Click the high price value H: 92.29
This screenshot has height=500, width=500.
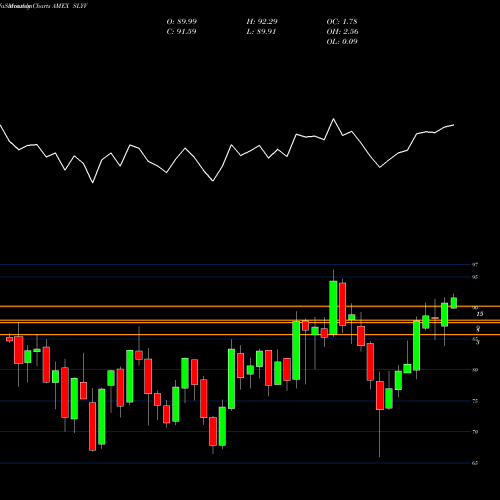click(262, 22)
